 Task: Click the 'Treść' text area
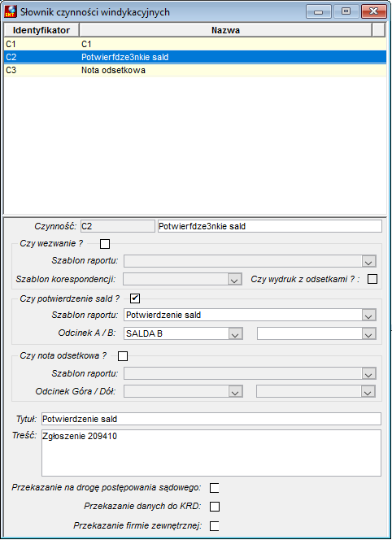coord(211,453)
